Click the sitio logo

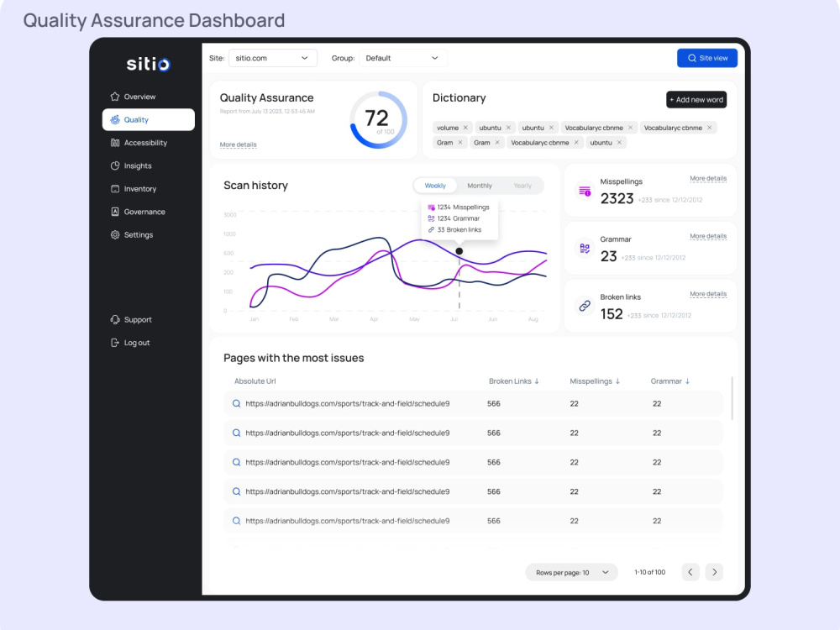tap(149, 65)
